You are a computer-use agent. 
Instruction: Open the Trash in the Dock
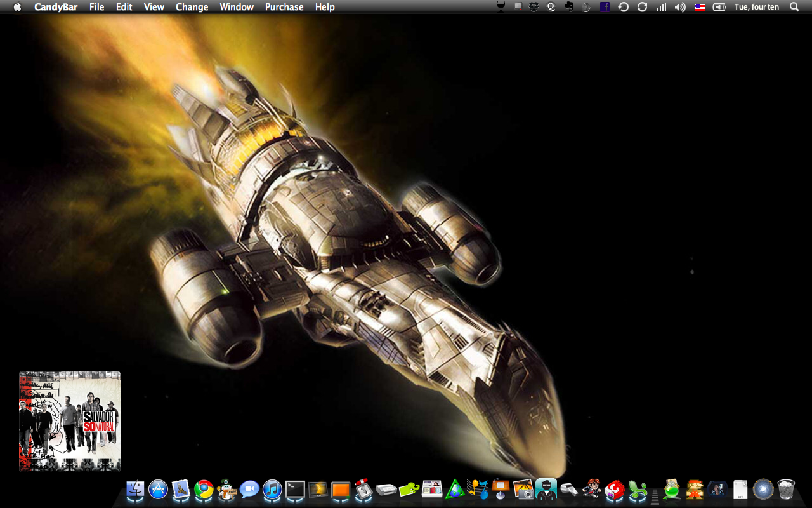tap(786, 489)
